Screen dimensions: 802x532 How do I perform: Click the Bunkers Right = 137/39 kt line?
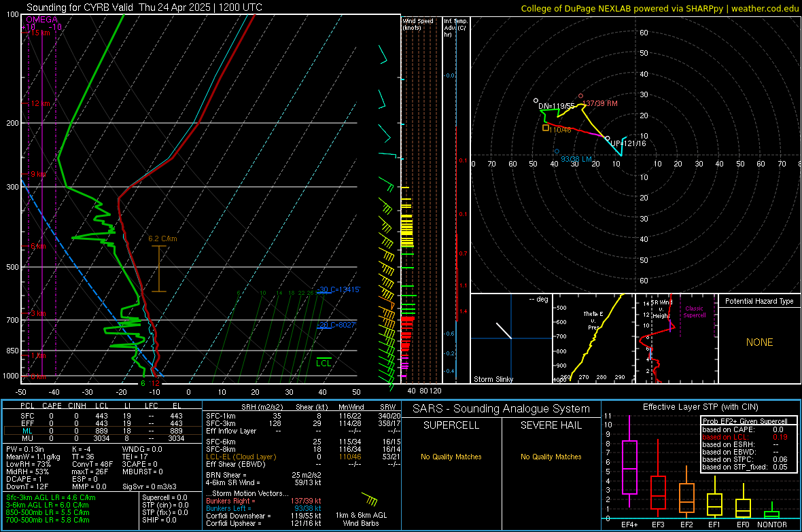click(x=264, y=501)
